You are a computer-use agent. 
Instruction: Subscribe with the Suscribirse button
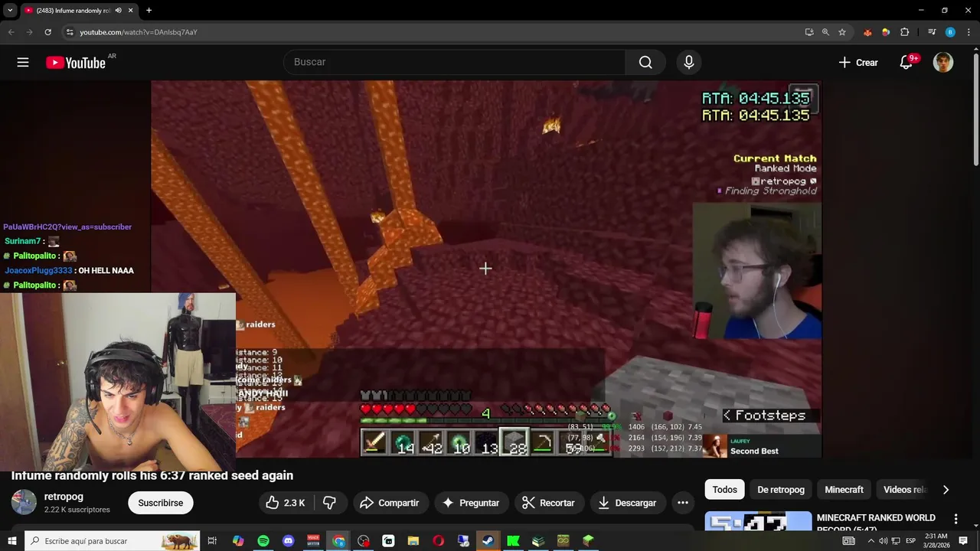pyautogui.click(x=161, y=503)
